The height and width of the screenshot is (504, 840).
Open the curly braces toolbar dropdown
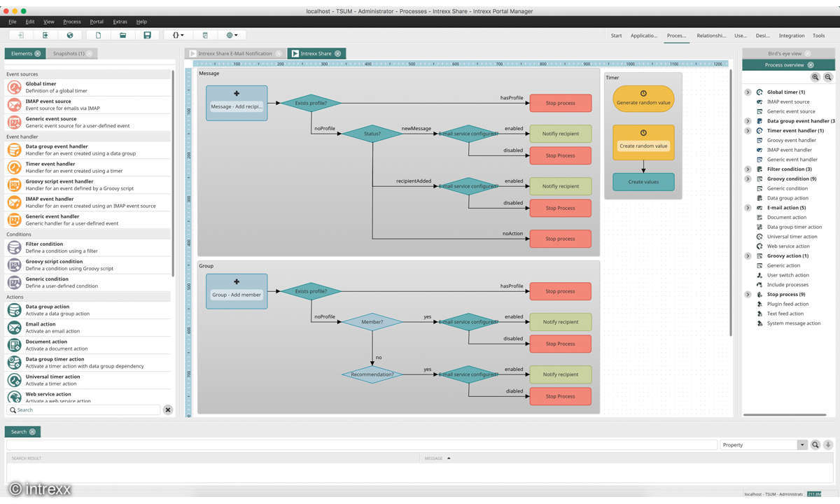[178, 35]
